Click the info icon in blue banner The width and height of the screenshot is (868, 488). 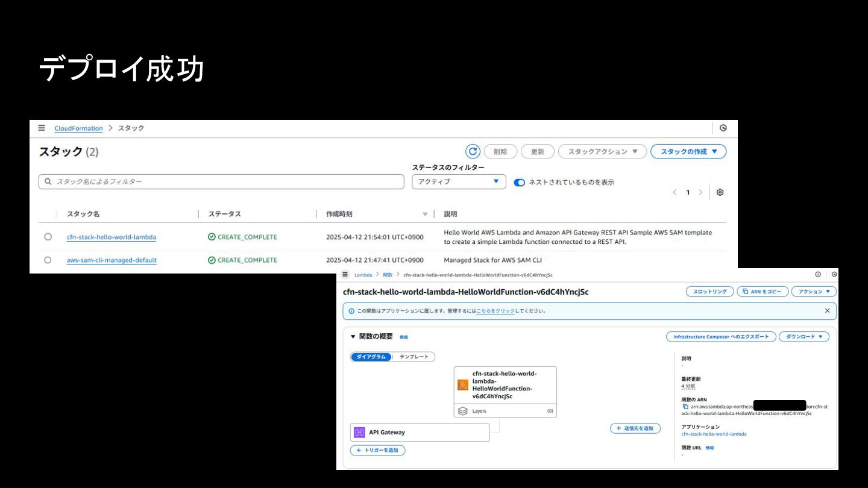[x=351, y=311]
